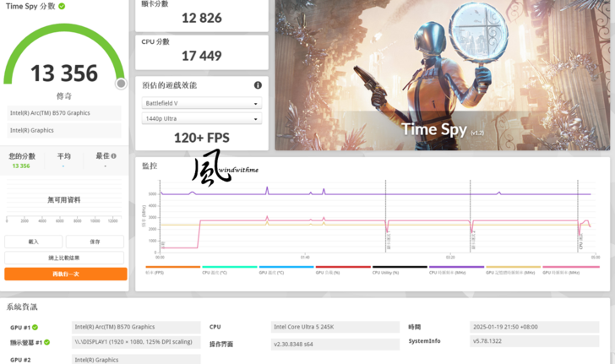Click Intel(R) Arc(TM) B570 Graphics under the gauge
The width and height of the screenshot is (615, 364).
point(64,113)
